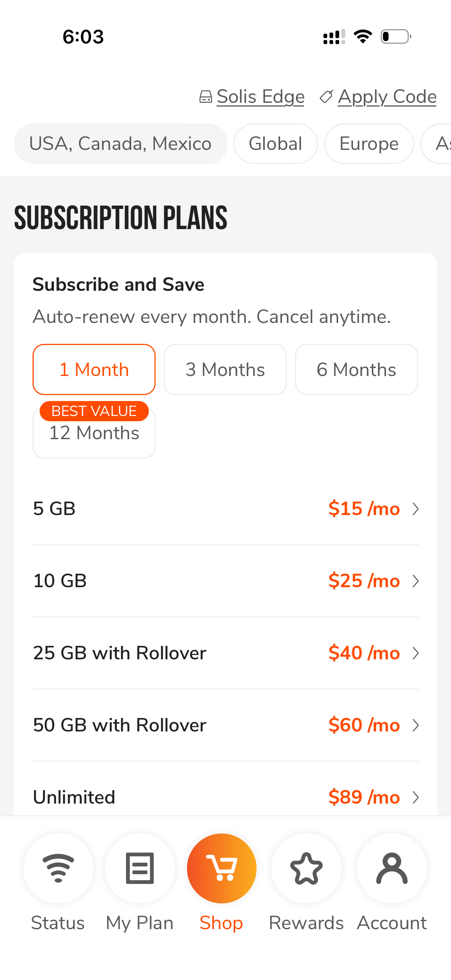Tap the tag icon beside Apply Code

[326, 97]
